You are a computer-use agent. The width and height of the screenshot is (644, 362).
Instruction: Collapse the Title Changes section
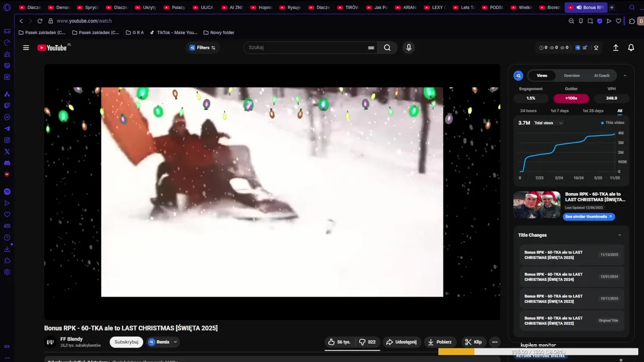[620, 235]
